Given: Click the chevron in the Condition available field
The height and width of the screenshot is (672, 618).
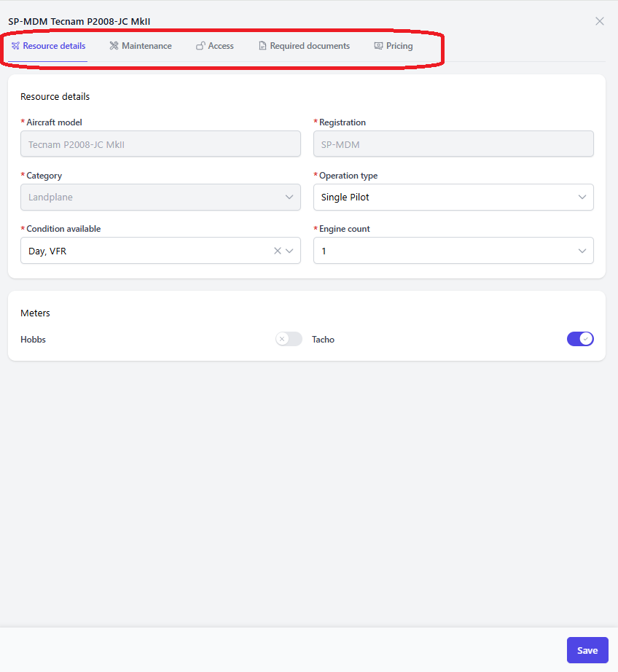Looking at the screenshot, I should 289,251.
